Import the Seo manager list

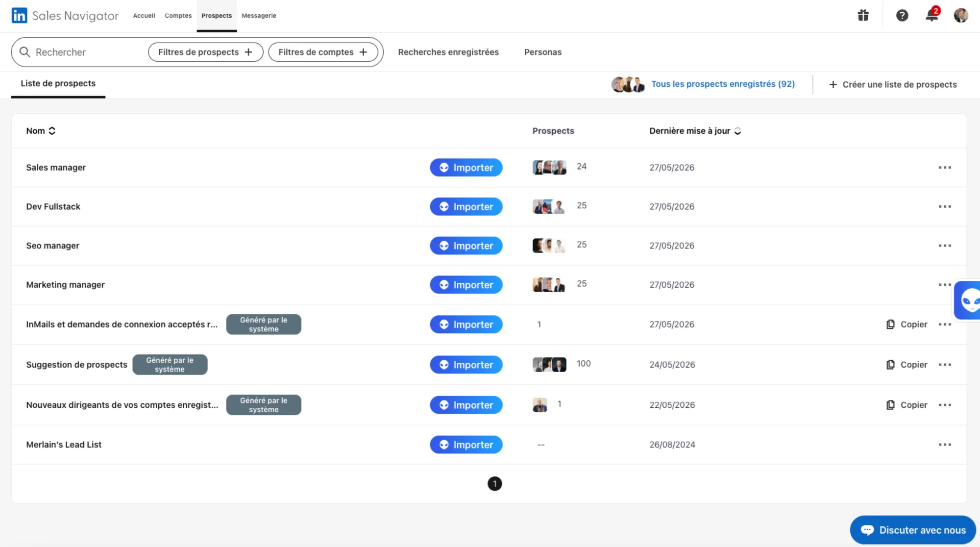point(466,246)
